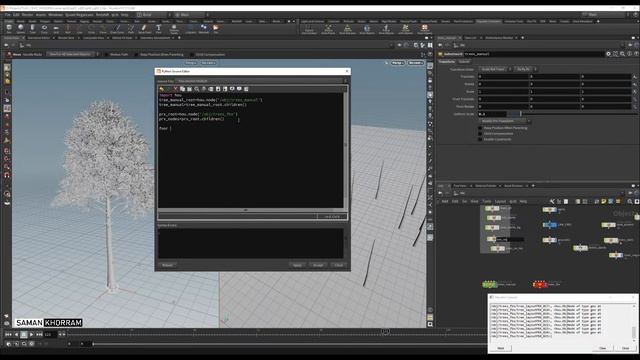640x360 pixels.
Task: Switch to the Subnet tab in parameters
Action: (x=464, y=62)
